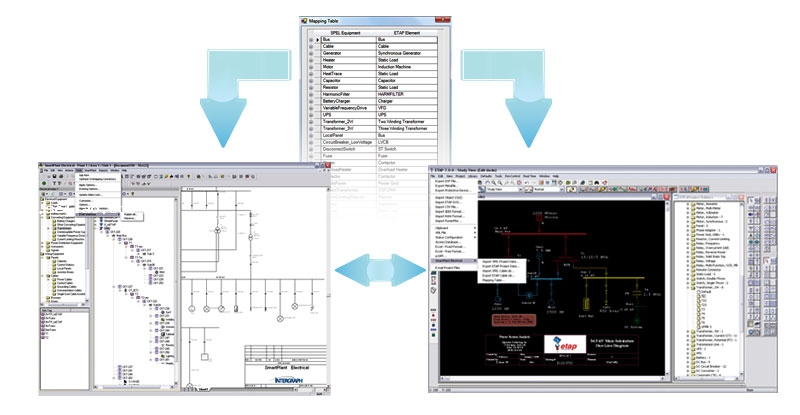The height and width of the screenshot is (415, 800).
Task: Click the Mapping Table title bar icon
Action: click(305, 21)
